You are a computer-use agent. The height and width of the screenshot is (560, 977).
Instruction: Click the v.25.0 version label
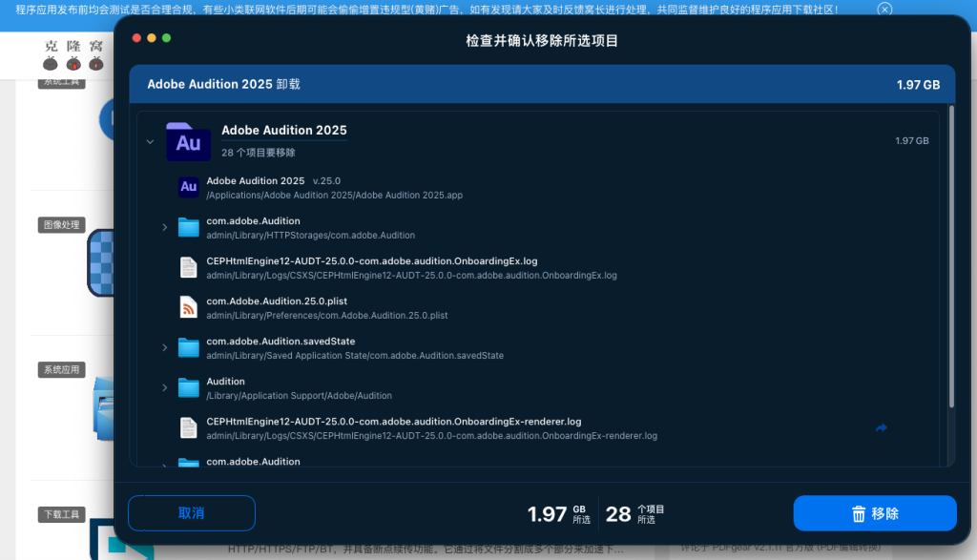point(326,180)
